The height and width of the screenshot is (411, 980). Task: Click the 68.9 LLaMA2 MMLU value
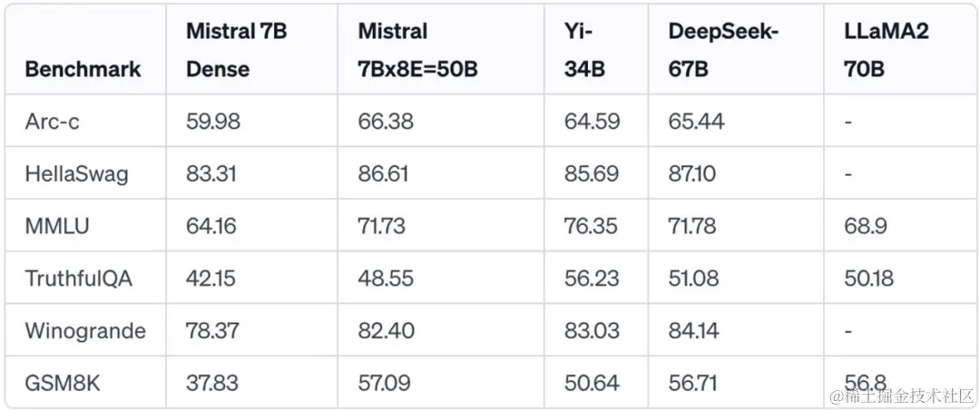[865, 226]
